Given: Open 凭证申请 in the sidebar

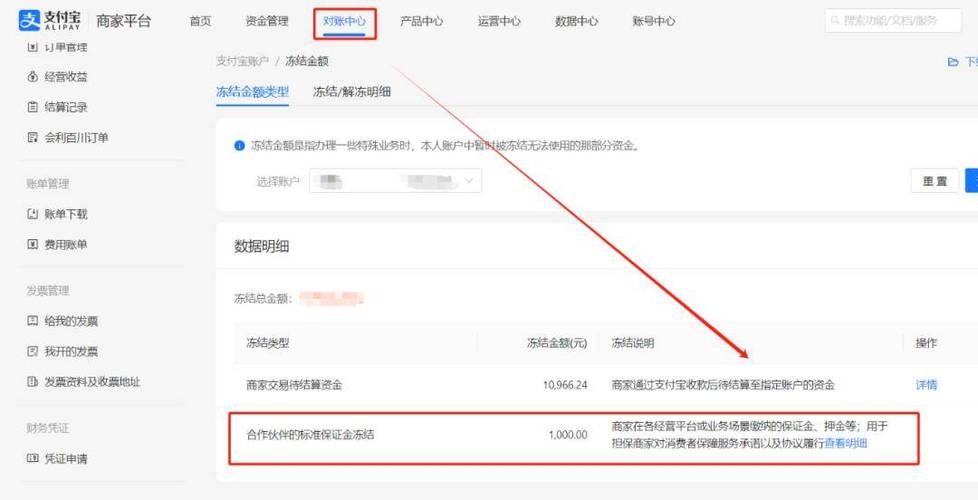Looking at the screenshot, I should (66, 458).
